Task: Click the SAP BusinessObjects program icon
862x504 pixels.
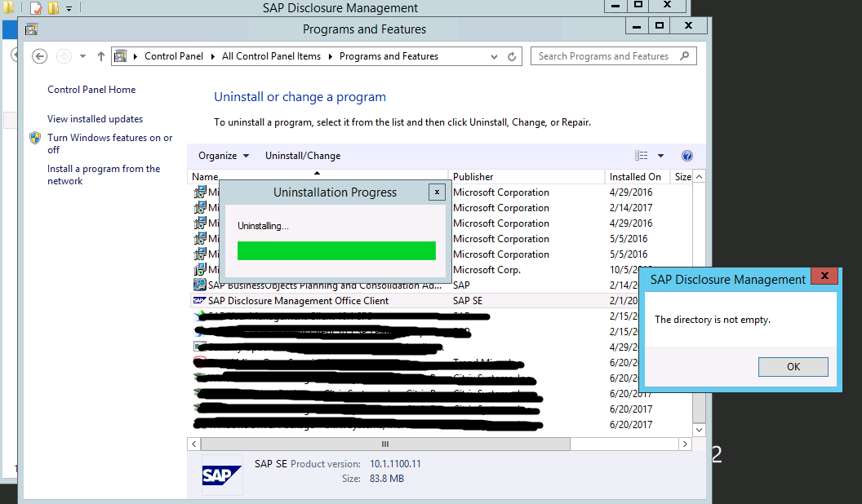Action: [199, 285]
